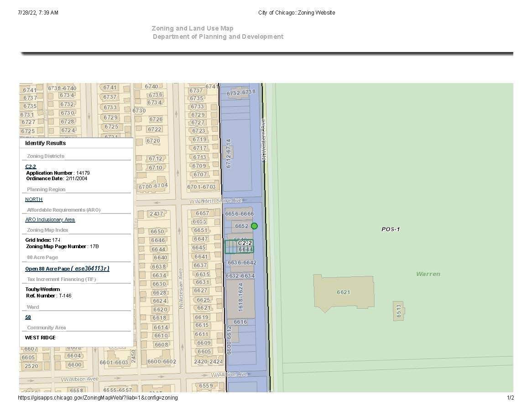
Task: Click the 6701-6703 address label
Action: [x=201, y=187]
